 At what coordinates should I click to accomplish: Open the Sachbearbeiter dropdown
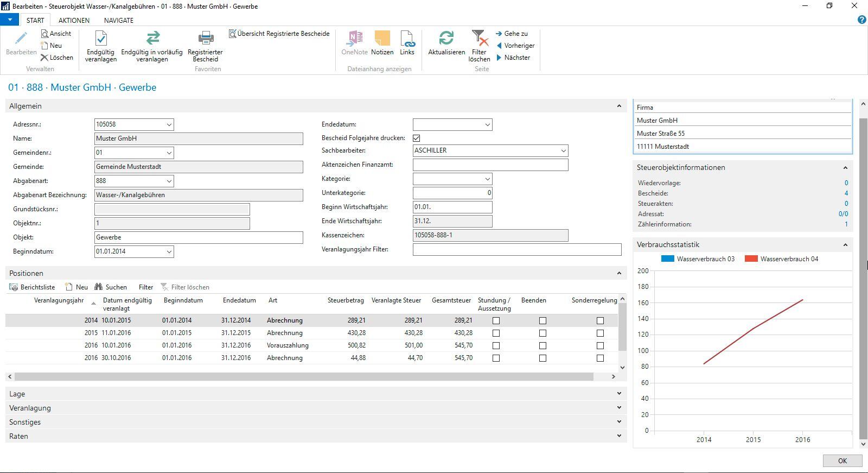(563, 150)
